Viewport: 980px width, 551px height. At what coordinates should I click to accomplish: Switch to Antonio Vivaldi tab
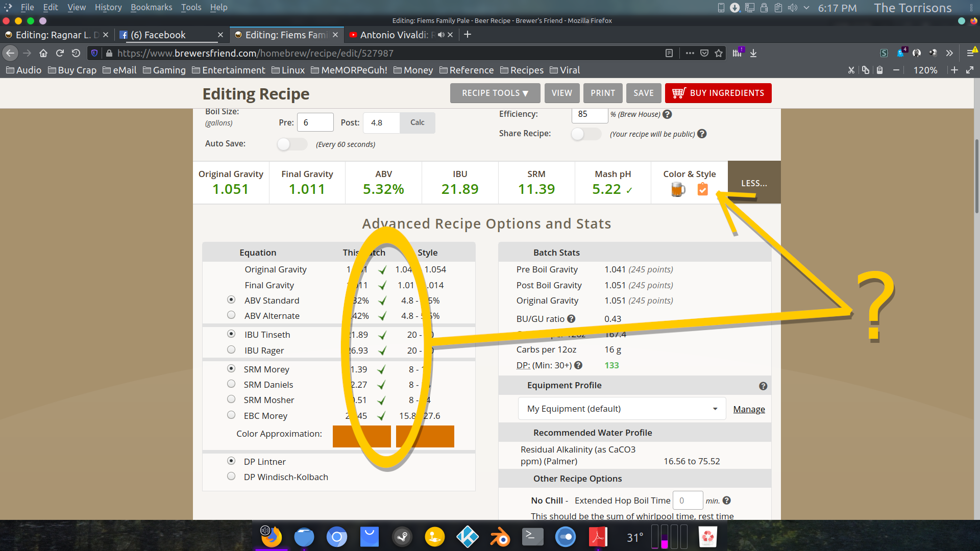[x=401, y=35]
